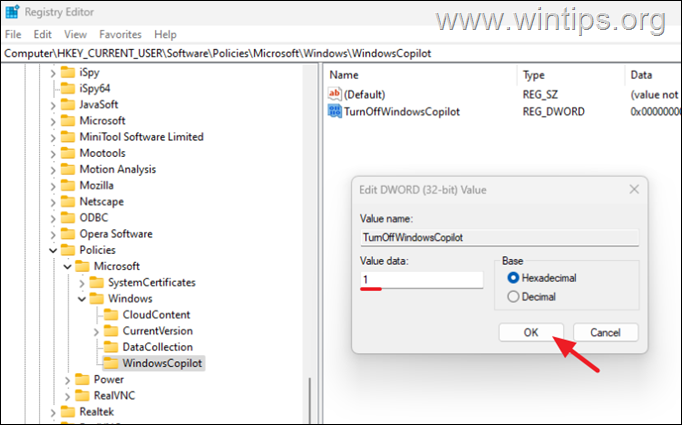Click the WindowsCopilot folder icon

[110, 363]
